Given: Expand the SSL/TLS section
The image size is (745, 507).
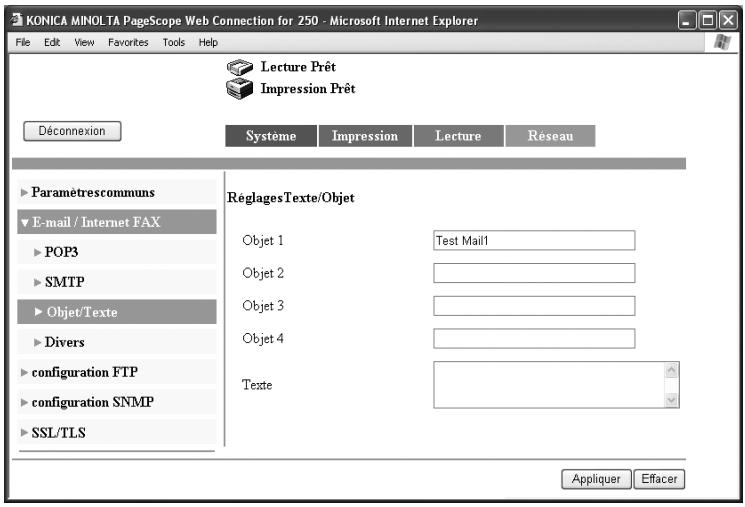Looking at the screenshot, I should coord(116,432).
